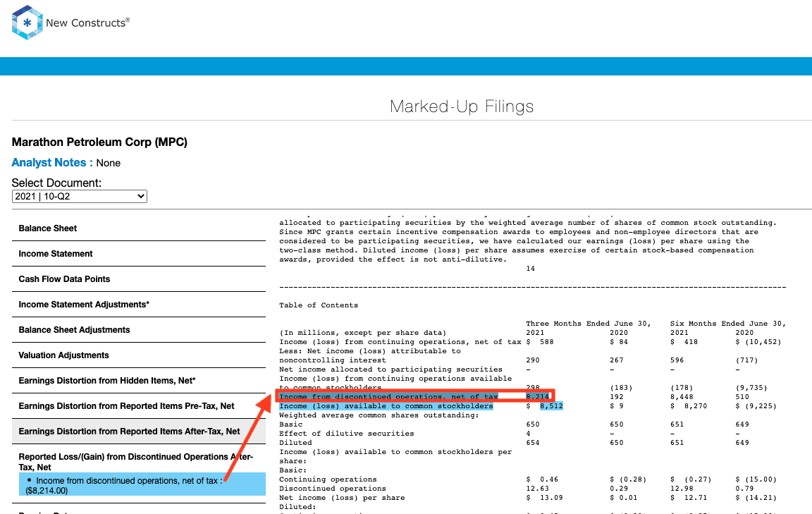Image resolution: width=812 pixels, height=514 pixels.
Task: Click the Analyst Notes label
Action: click(51, 163)
